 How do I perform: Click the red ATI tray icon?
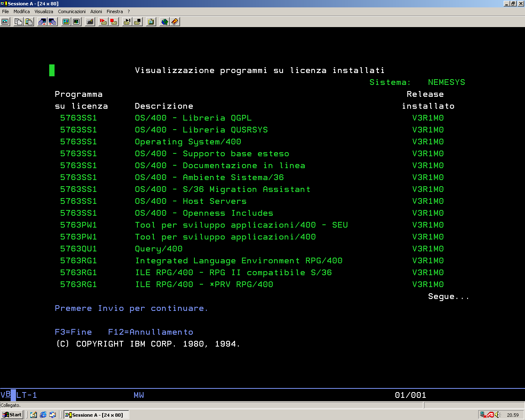[x=491, y=415]
